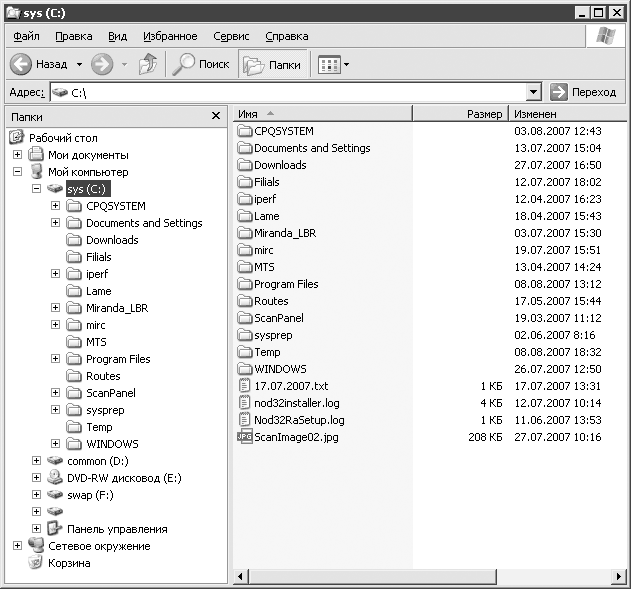This screenshot has width=631, height=589.
Task: Expand the Program Files tree node
Action: (x=56, y=359)
